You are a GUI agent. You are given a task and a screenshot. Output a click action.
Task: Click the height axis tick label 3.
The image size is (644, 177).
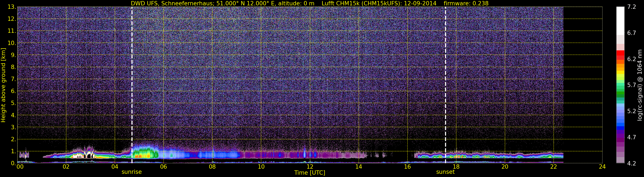click(x=13, y=127)
